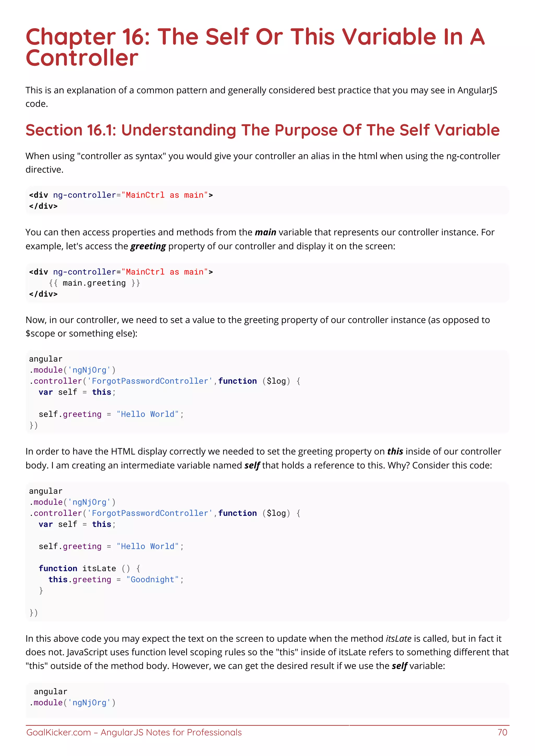Click the "$scope or something else" text
This screenshot has width=535, height=756.
[81, 334]
